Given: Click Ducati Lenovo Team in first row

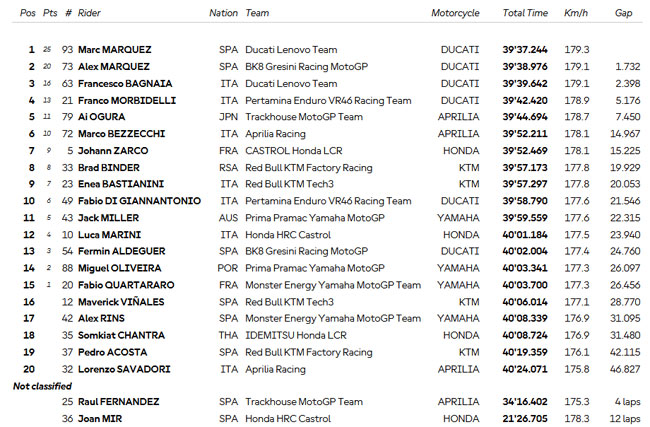Looking at the screenshot, I should tap(291, 50).
